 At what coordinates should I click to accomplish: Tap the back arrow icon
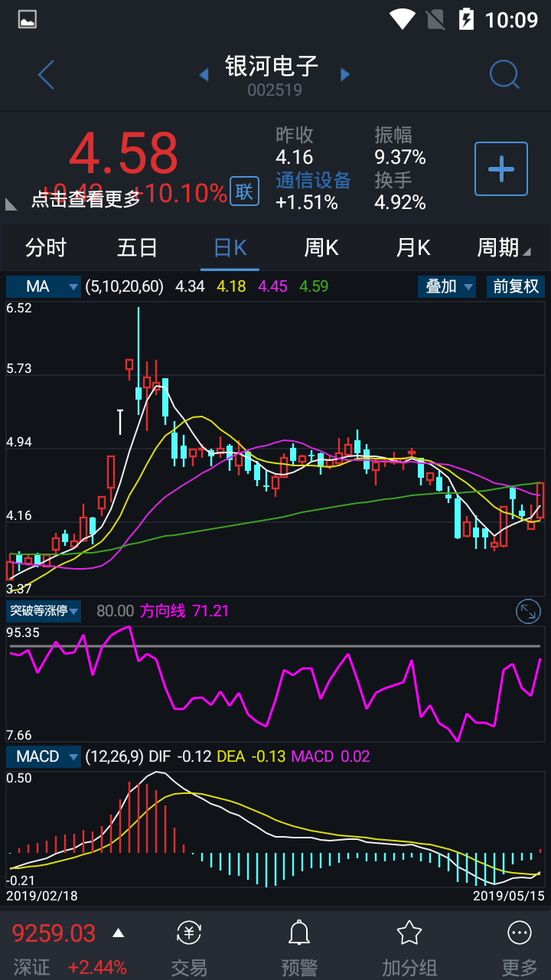pyautogui.click(x=46, y=75)
